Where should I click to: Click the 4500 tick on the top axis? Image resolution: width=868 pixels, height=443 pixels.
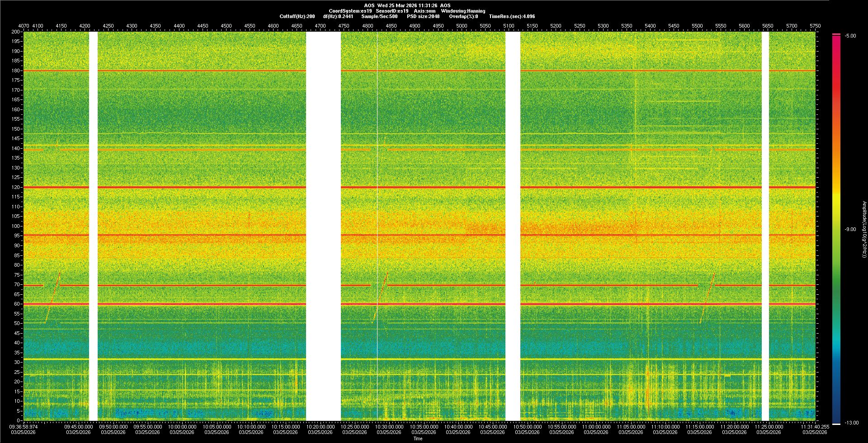click(x=226, y=26)
